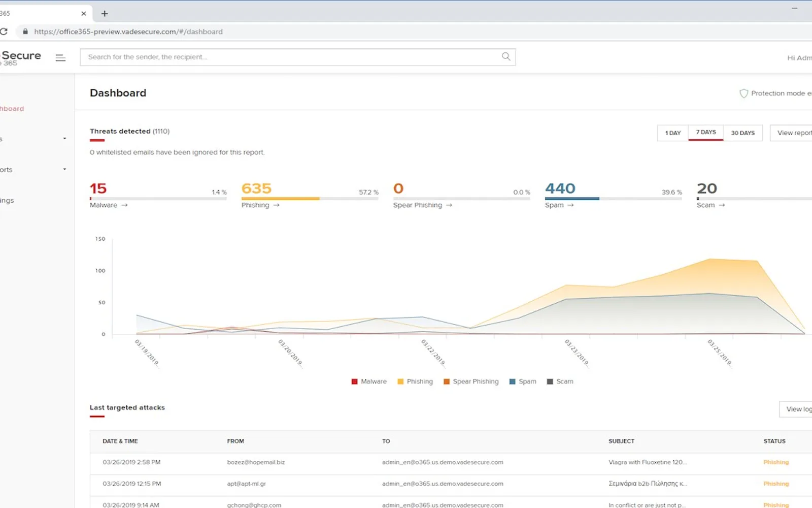The image size is (812, 508).
Task: Open the Scam threats link
Action: (x=705, y=205)
